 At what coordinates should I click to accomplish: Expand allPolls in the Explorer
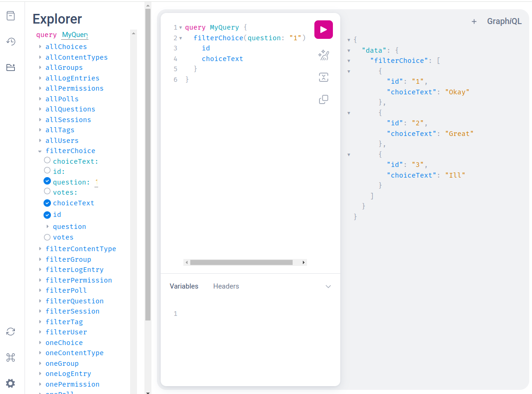pos(40,98)
